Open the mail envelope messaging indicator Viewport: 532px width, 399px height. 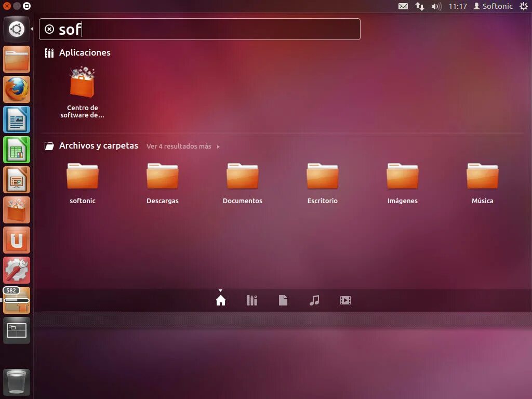[403, 6]
